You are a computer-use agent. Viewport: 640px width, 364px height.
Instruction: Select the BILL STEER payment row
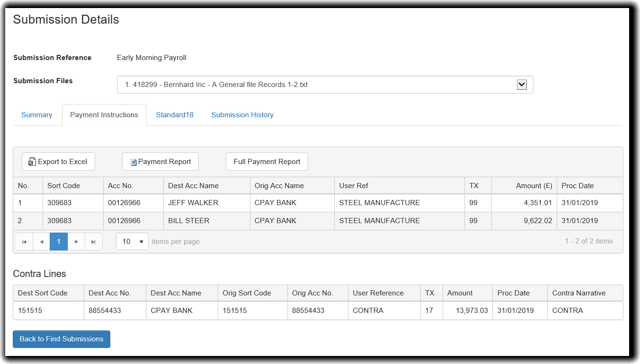click(188, 221)
